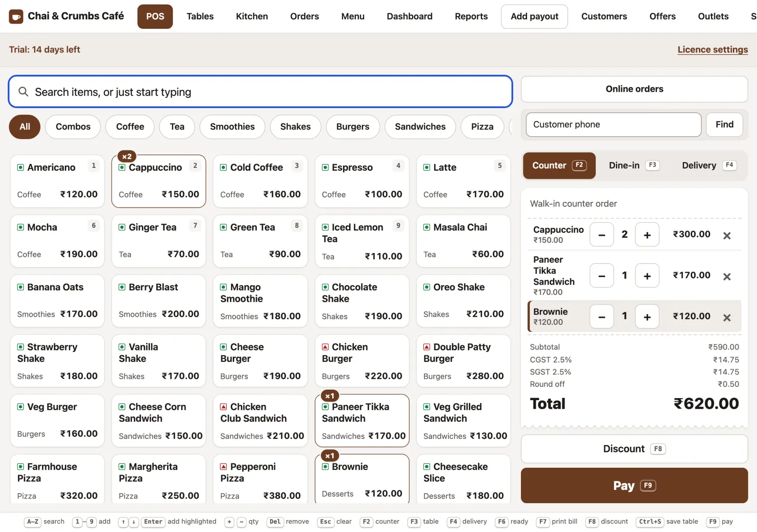Add Mango Smoothie to the order
The image size is (757, 532).
260,301
